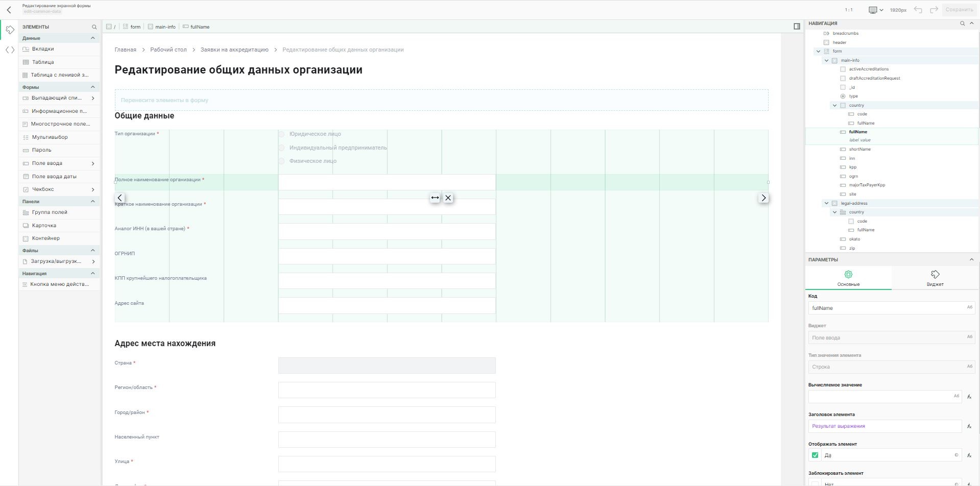Open formula editor for Отображать элемент

click(969, 455)
